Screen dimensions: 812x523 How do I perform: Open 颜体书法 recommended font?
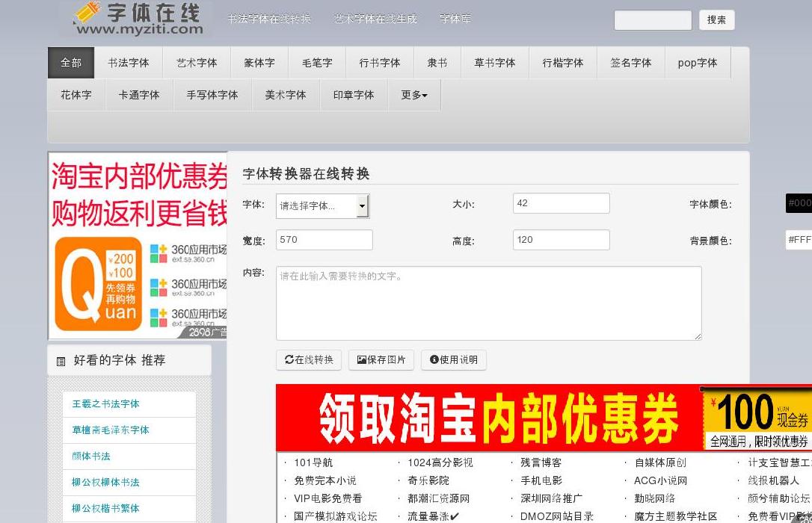point(91,457)
